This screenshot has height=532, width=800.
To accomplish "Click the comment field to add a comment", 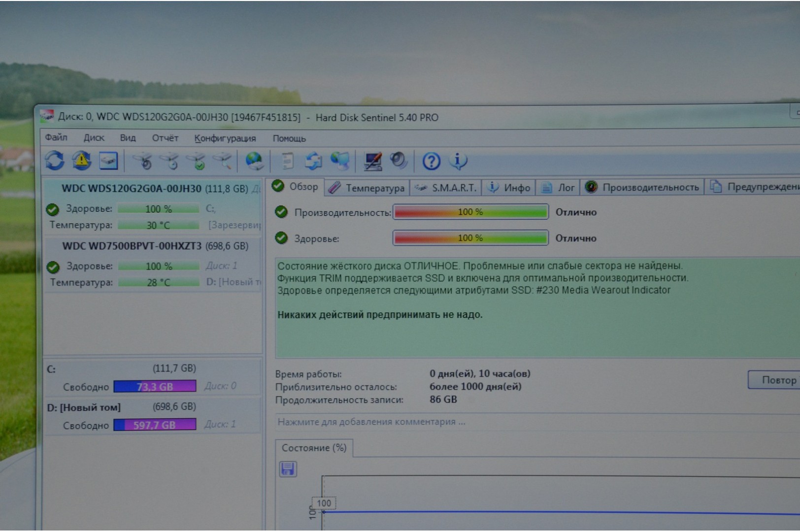I will tap(371, 422).
